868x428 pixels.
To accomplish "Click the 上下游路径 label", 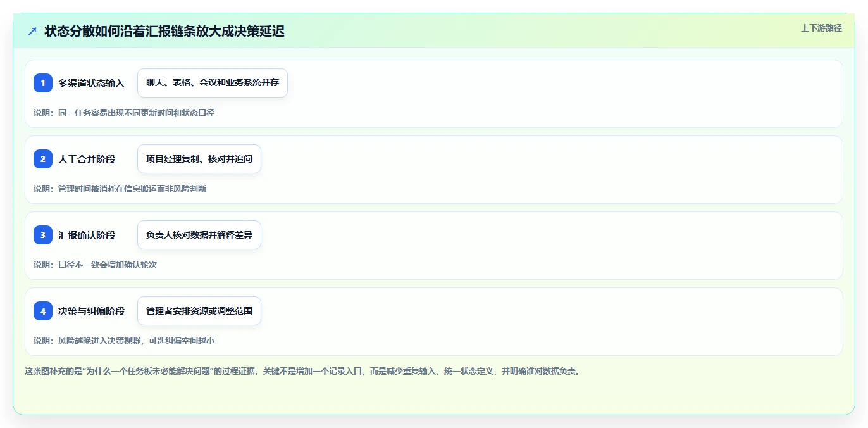I will tap(821, 28).
